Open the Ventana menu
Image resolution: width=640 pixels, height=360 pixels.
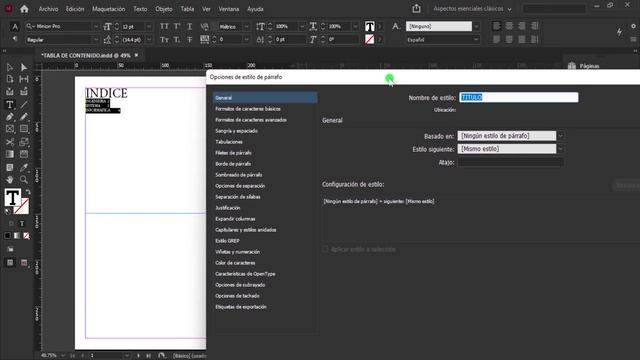point(229,9)
